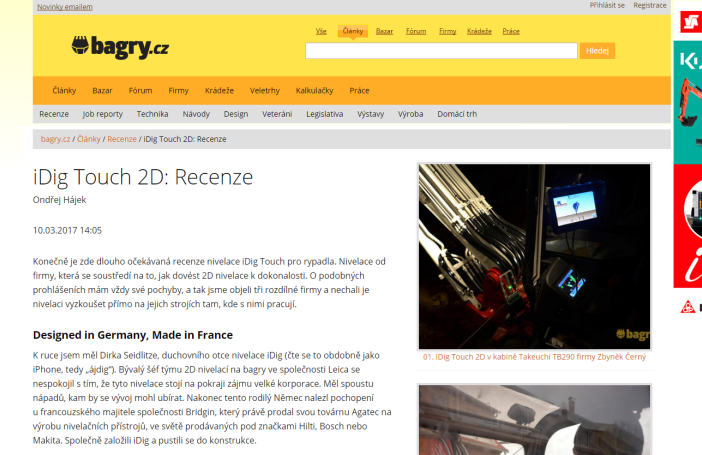Viewport: 702px width, 455px height.
Task: Open Legislativa submenu item
Action: click(325, 114)
